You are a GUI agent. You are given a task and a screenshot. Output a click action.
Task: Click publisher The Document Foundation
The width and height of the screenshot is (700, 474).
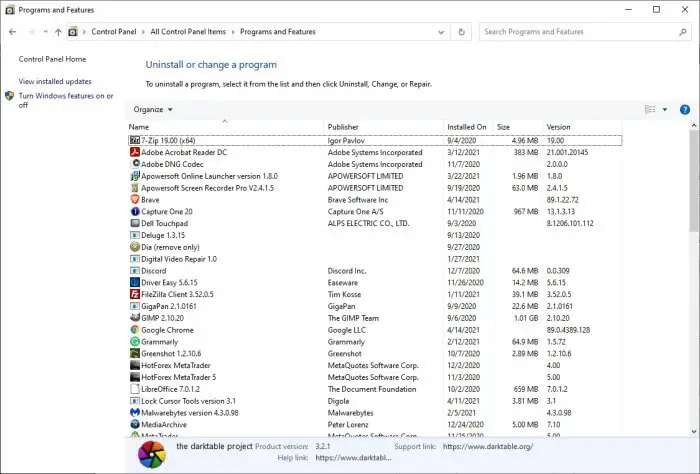[x=372, y=389]
